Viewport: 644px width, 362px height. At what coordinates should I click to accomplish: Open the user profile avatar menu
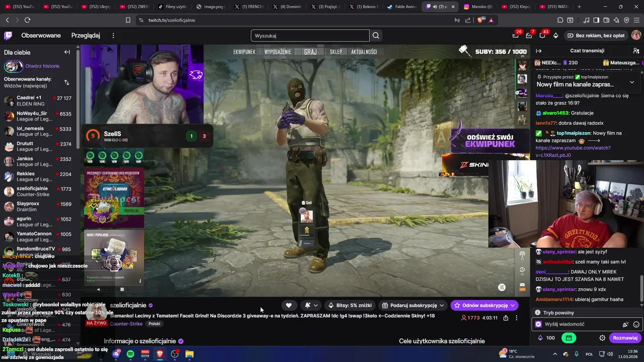click(636, 35)
